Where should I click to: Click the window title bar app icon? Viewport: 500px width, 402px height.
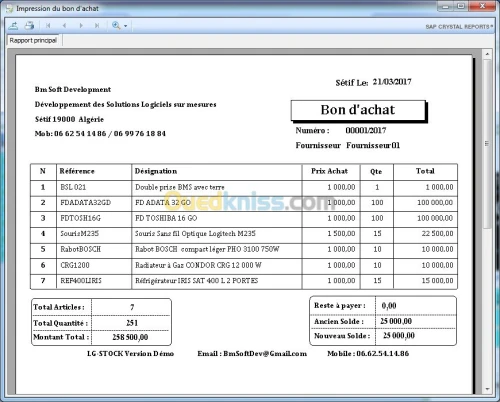pos(10,8)
